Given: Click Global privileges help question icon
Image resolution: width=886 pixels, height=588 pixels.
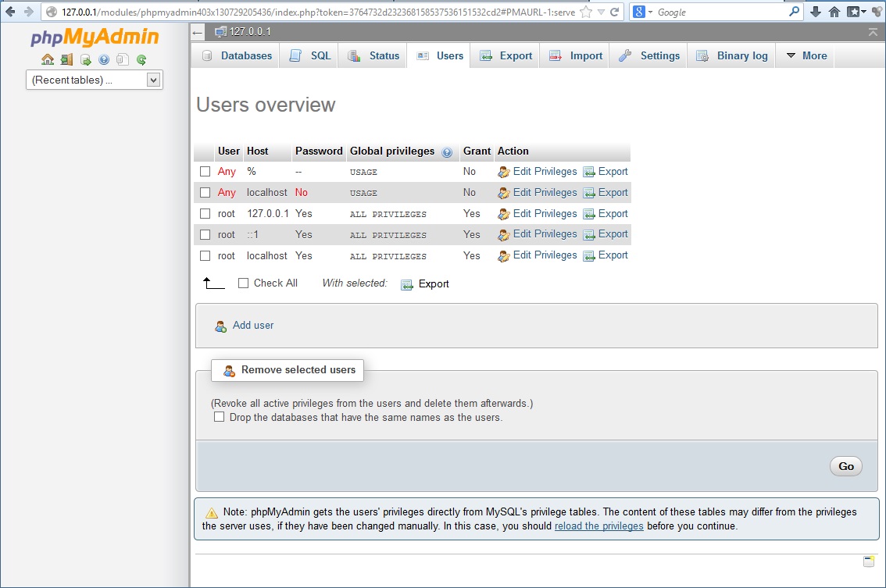Looking at the screenshot, I should (447, 152).
